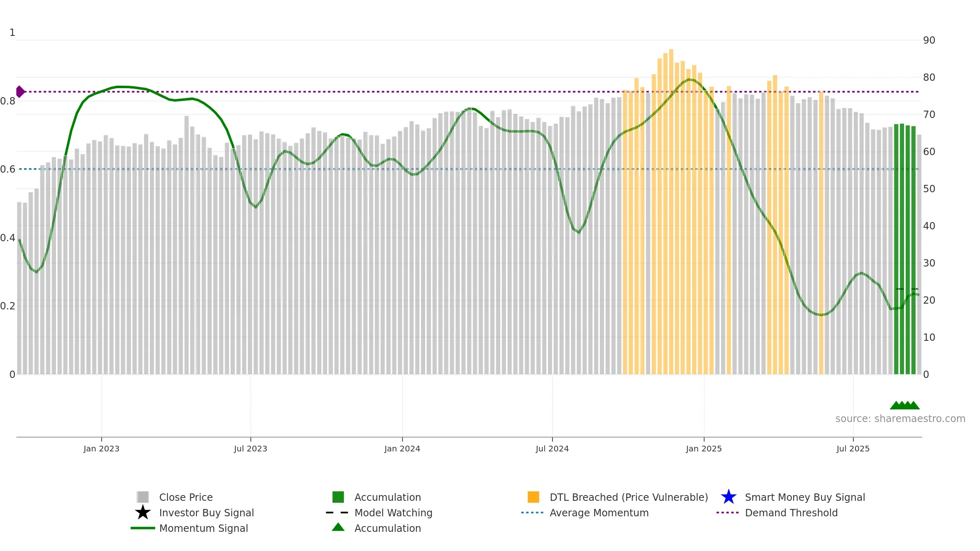
Task: Click the purple diamond threshold marker
Action: point(20,92)
